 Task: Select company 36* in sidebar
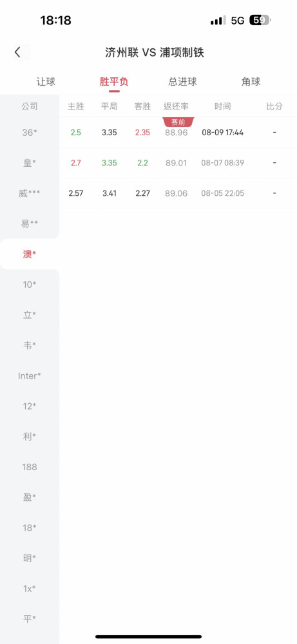tap(30, 132)
